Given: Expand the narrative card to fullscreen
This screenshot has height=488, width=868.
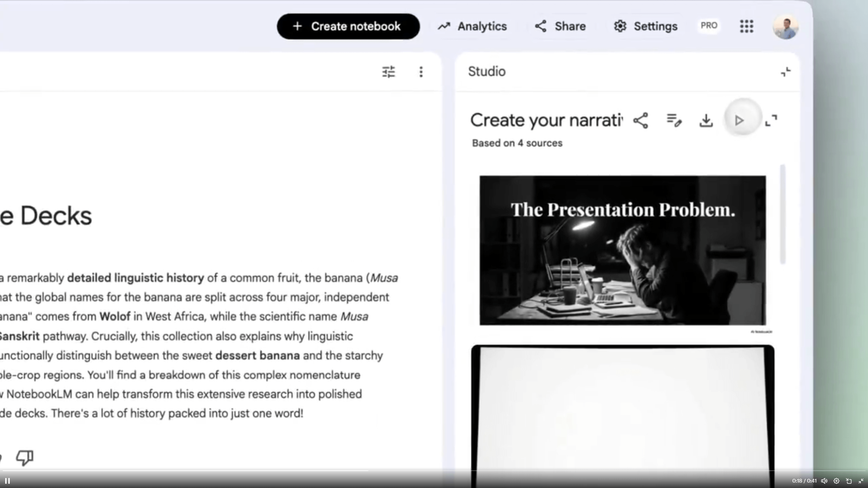Looking at the screenshot, I should [772, 121].
